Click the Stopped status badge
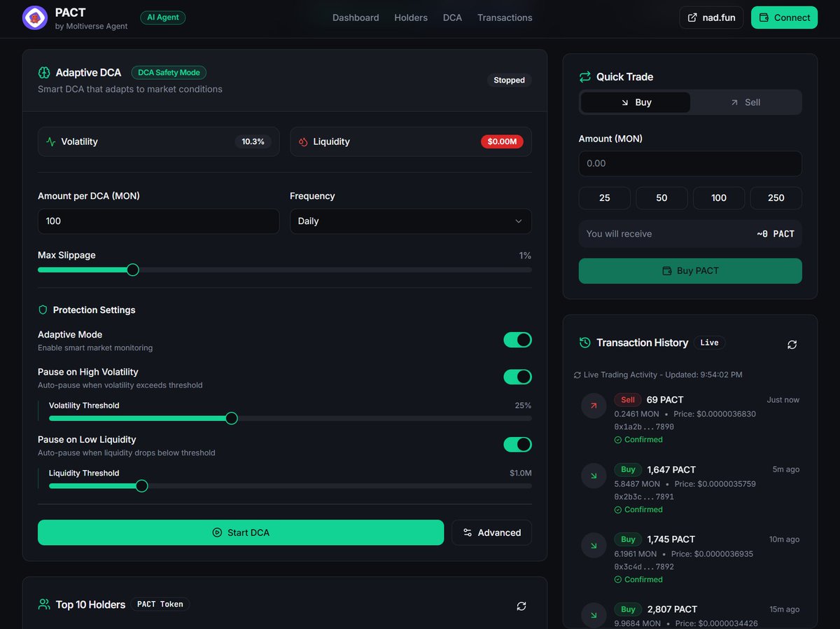 point(509,80)
